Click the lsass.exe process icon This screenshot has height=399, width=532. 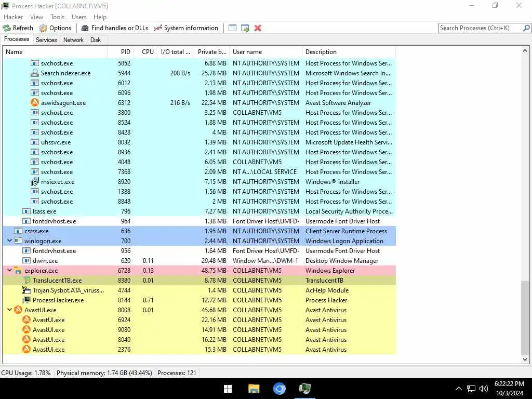tap(26, 211)
